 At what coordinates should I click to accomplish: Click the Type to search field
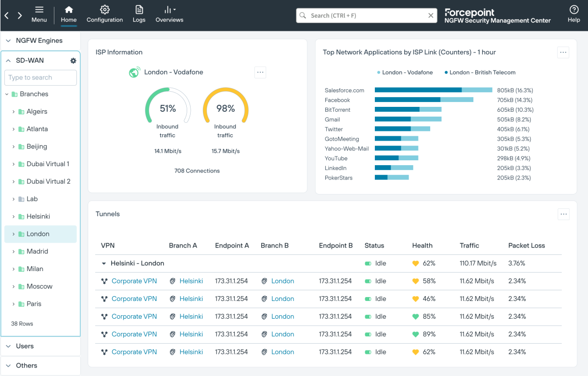(x=41, y=77)
